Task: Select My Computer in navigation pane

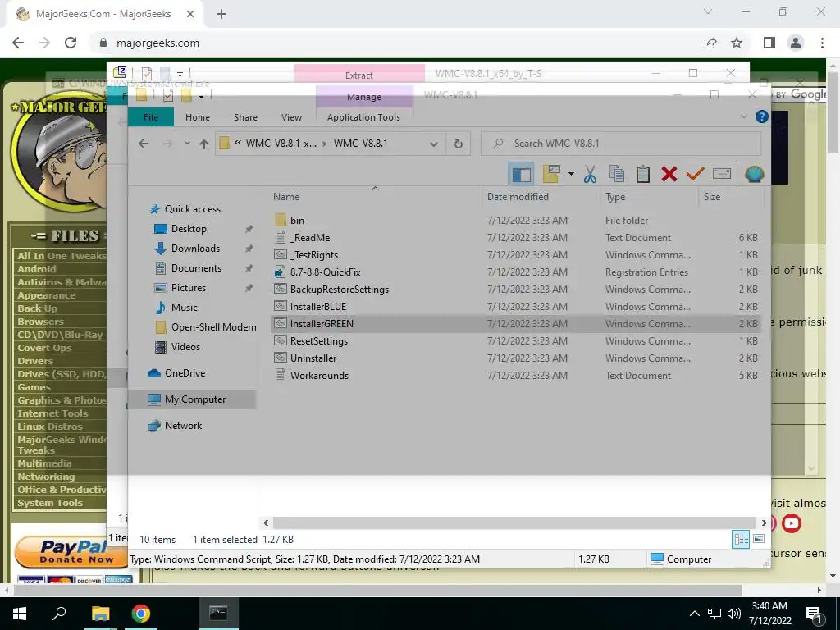Action: tap(195, 399)
